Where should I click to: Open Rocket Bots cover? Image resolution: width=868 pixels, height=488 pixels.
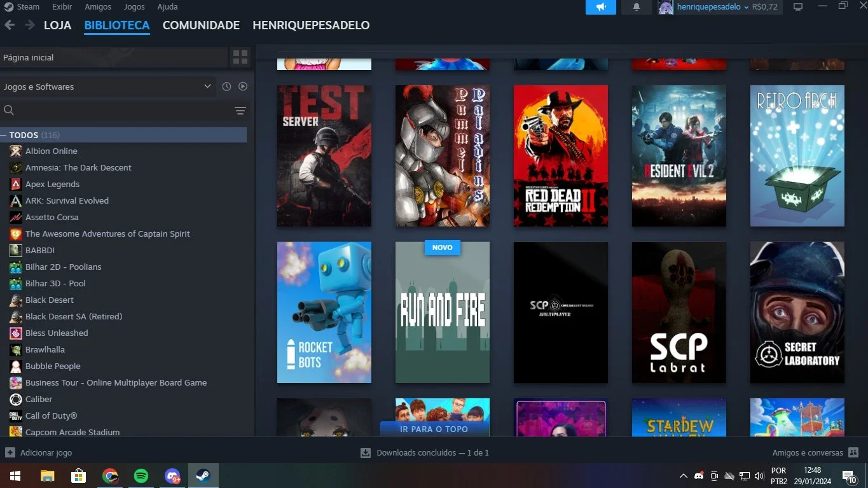pyautogui.click(x=324, y=312)
